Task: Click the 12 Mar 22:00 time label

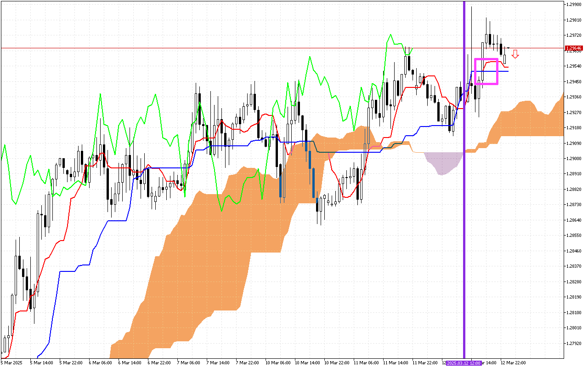Action: (x=513, y=363)
